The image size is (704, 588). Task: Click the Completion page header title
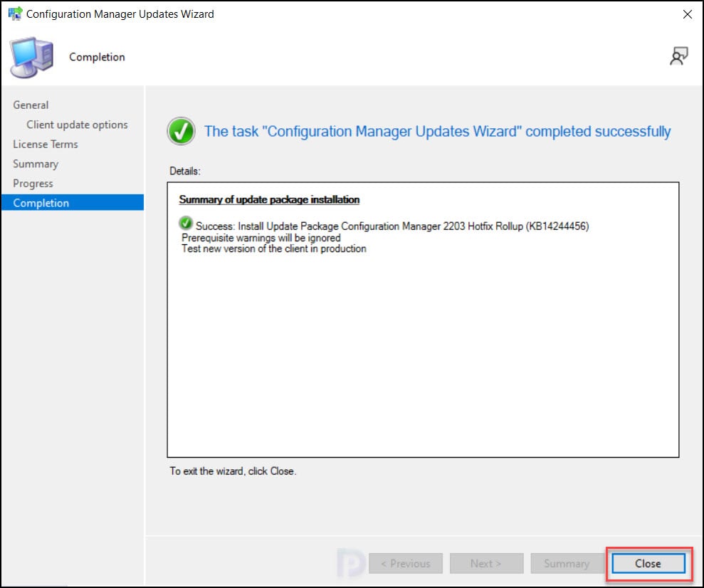[x=97, y=57]
